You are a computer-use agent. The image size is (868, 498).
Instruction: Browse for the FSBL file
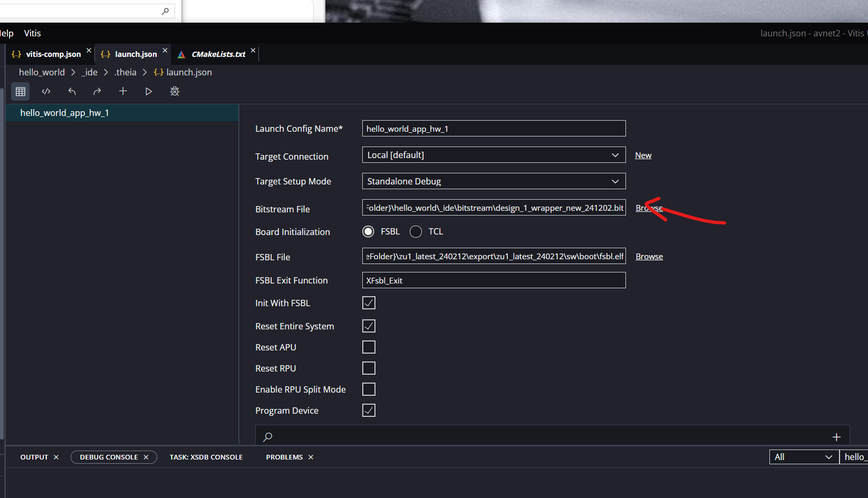point(649,257)
